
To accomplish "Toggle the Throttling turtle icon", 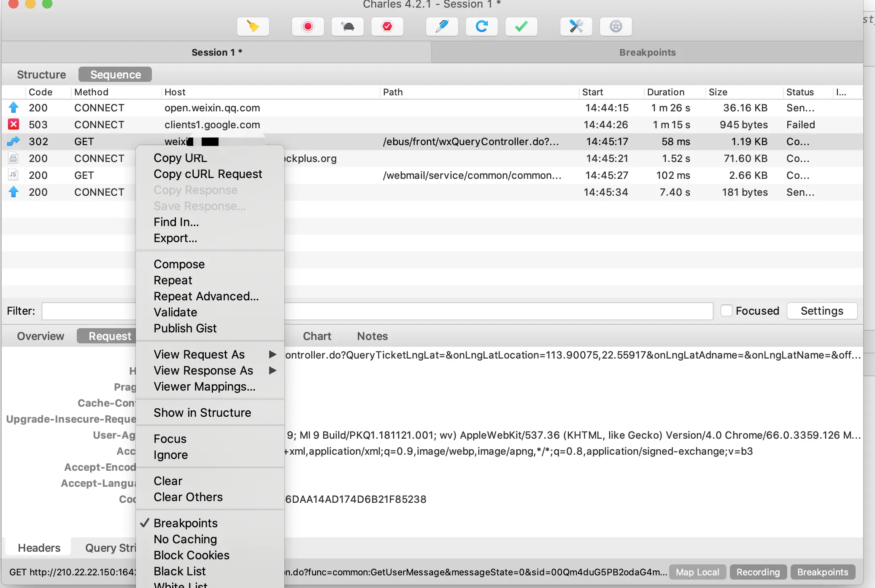I will (348, 27).
